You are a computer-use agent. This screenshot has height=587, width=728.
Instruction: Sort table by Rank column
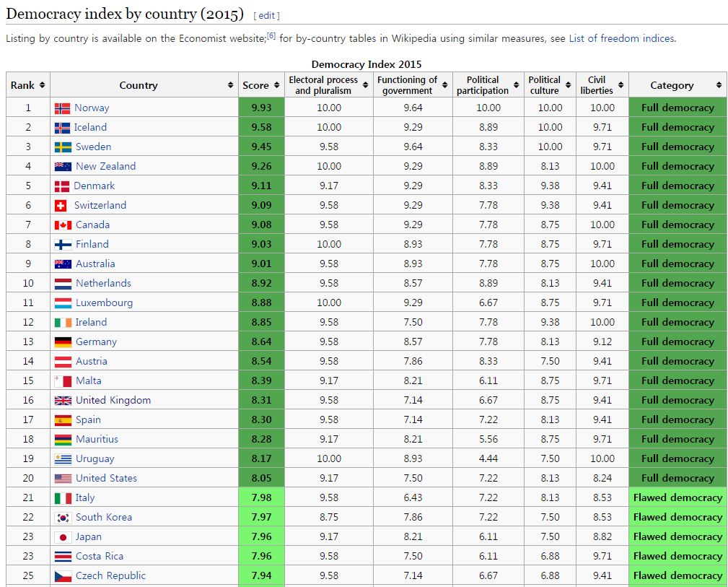coord(42,85)
